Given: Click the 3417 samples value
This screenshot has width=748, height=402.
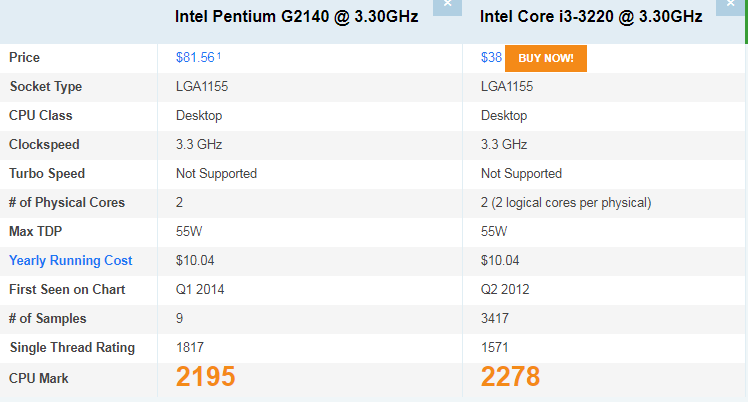Looking at the screenshot, I should [x=495, y=318].
